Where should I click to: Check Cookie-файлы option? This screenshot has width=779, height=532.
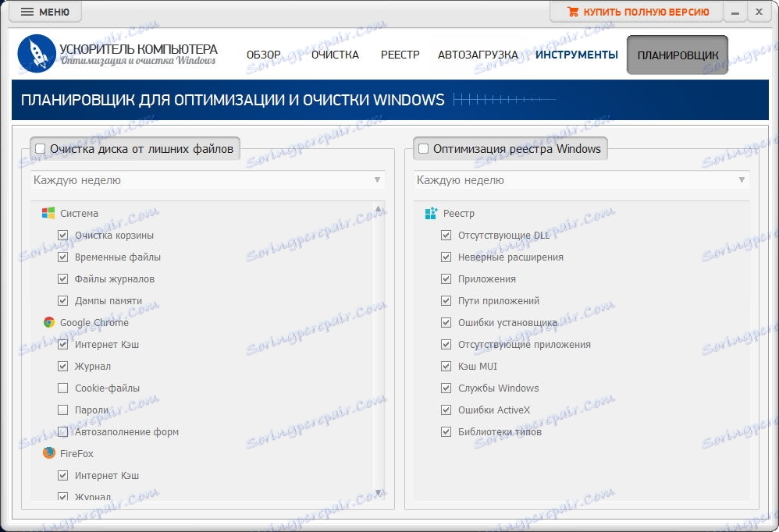[62, 388]
